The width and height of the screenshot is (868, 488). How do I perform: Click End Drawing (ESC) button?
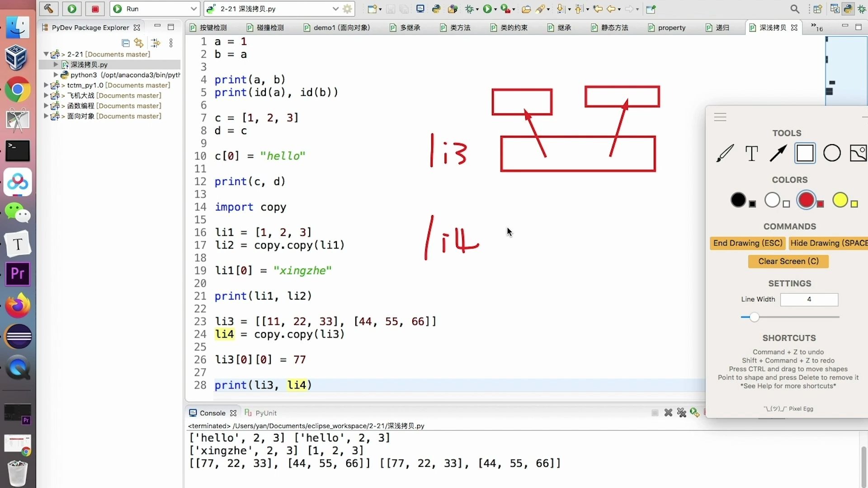click(x=747, y=243)
